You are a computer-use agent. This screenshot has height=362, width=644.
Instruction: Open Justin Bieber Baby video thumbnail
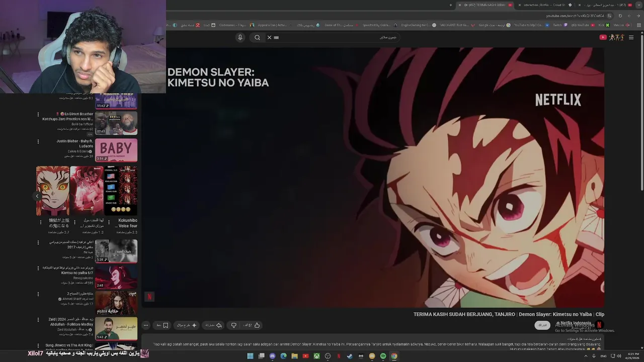click(116, 150)
